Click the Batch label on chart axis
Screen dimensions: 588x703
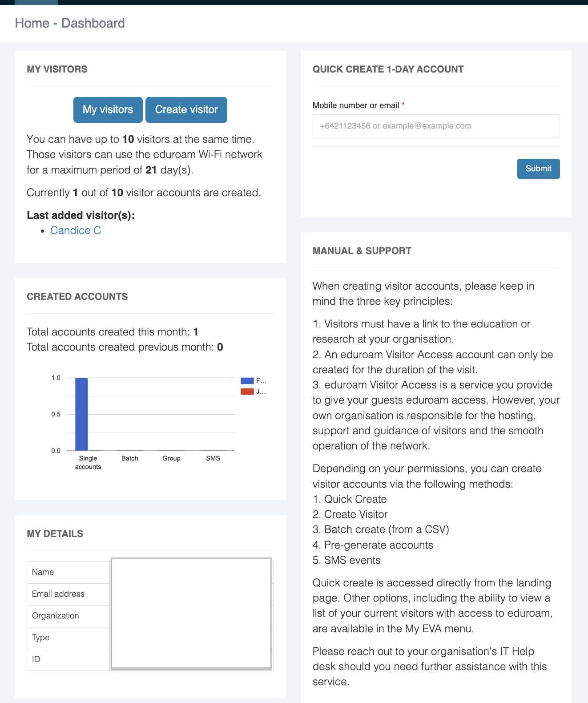(129, 458)
